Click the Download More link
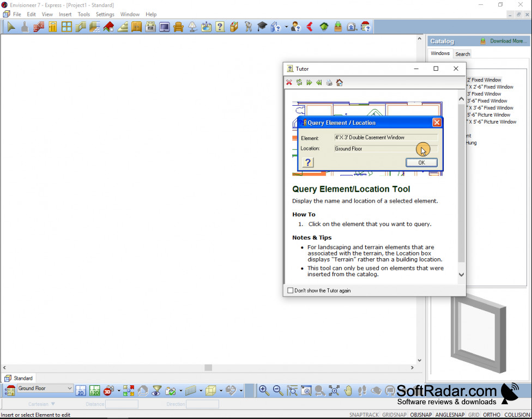 (508, 41)
